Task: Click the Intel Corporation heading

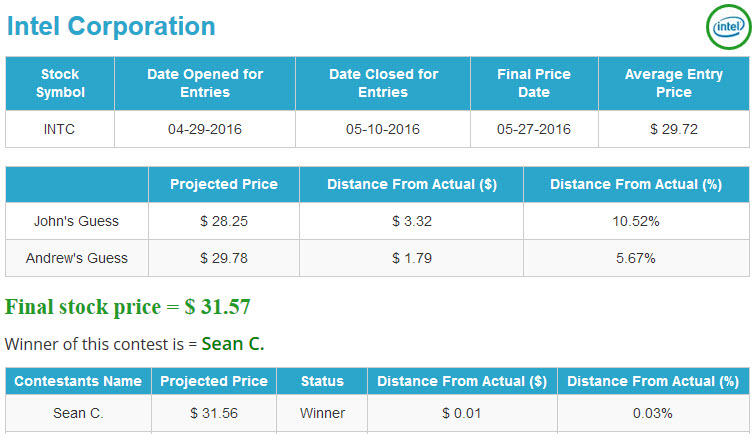Action: (111, 26)
